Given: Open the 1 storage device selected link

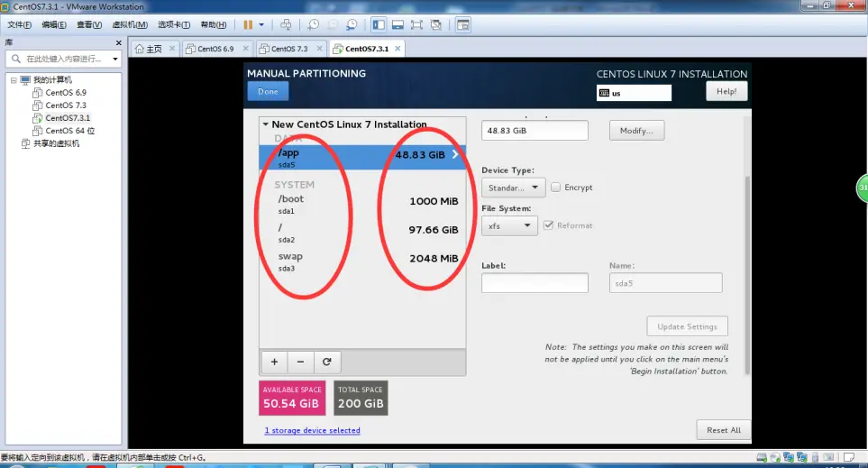Looking at the screenshot, I should 312,430.
